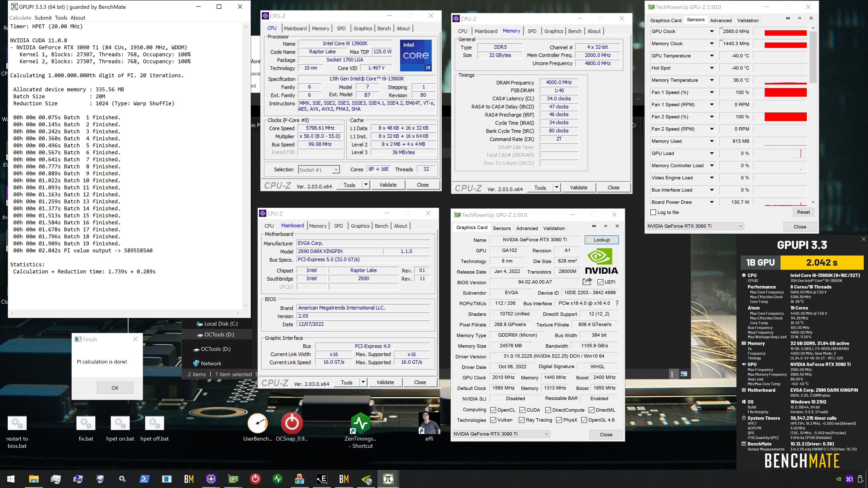Toggle the Ray Tracing checkbox
This screenshot has width=868, height=488.
coord(522,420)
